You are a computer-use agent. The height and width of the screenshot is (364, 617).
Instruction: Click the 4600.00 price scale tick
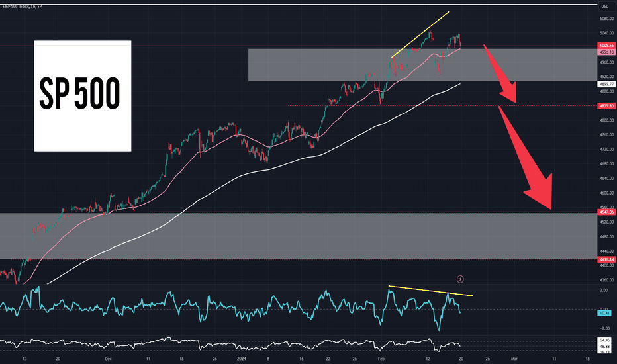(607, 193)
